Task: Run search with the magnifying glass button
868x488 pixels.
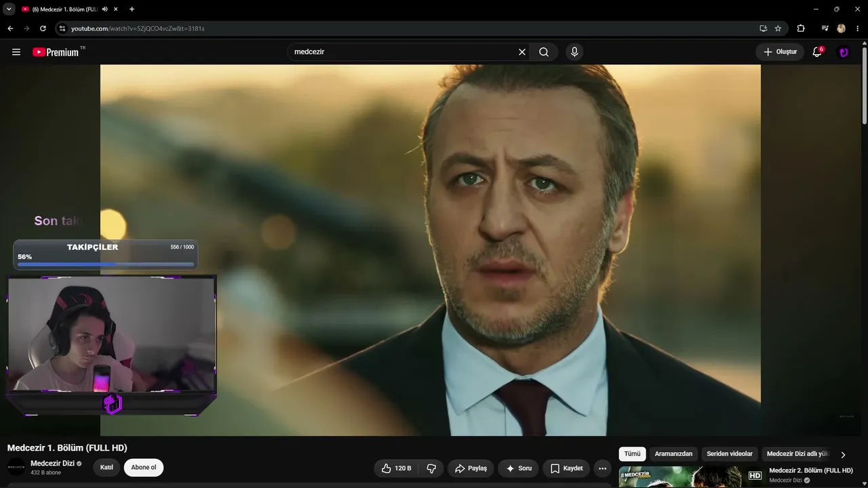Action: [x=544, y=52]
